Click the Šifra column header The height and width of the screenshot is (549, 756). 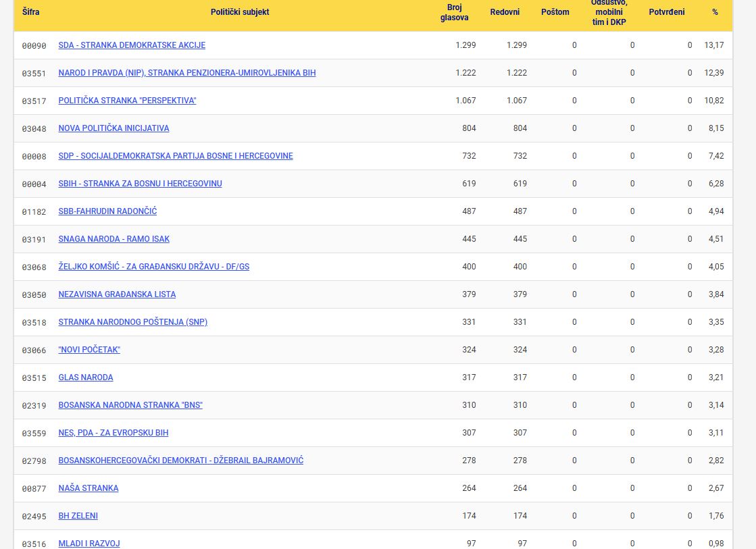click(x=31, y=12)
